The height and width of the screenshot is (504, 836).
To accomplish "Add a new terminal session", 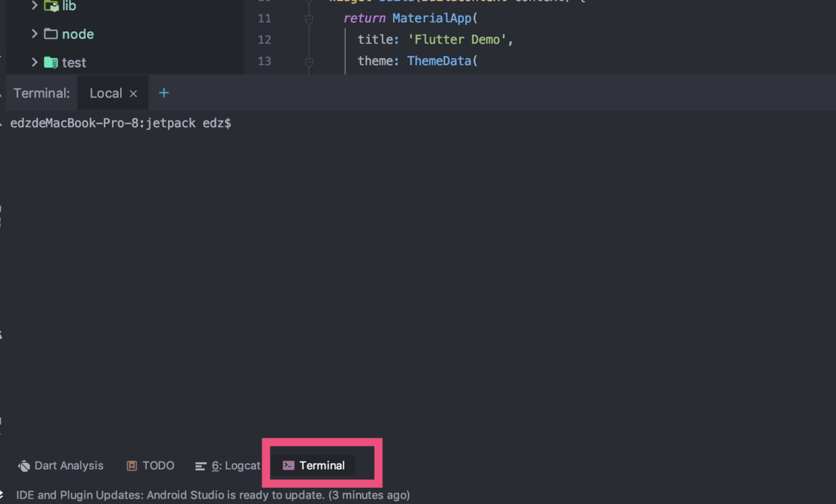I will pyautogui.click(x=164, y=93).
